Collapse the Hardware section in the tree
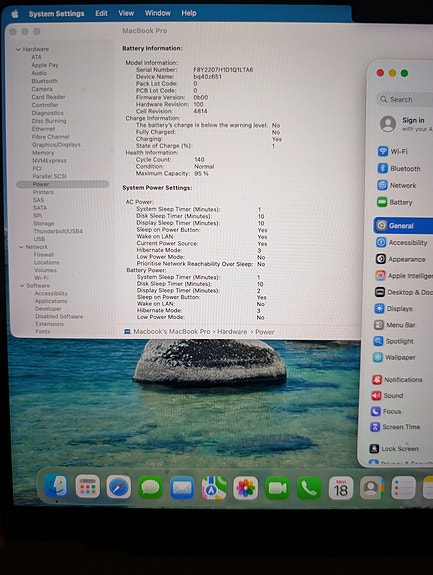 18,49
